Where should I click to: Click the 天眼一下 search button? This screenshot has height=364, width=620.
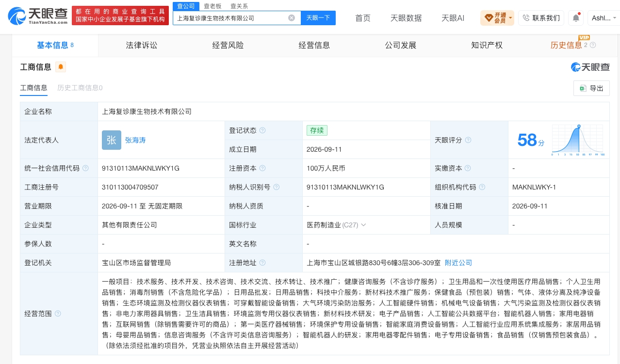point(318,18)
